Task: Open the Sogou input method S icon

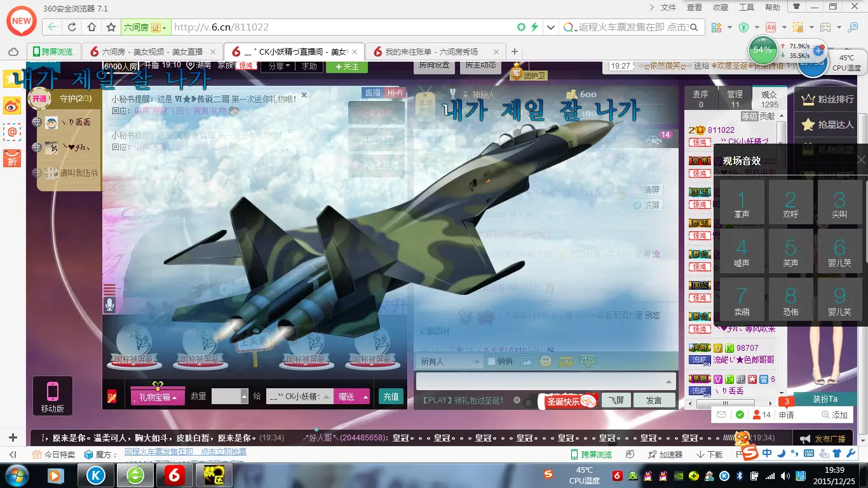Action: [x=751, y=453]
